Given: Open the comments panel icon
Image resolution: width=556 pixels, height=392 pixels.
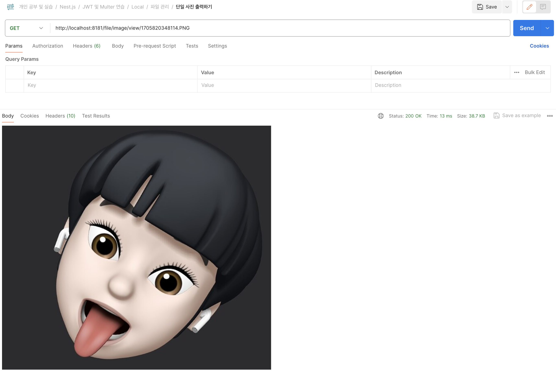Looking at the screenshot, I should tap(543, 7).
